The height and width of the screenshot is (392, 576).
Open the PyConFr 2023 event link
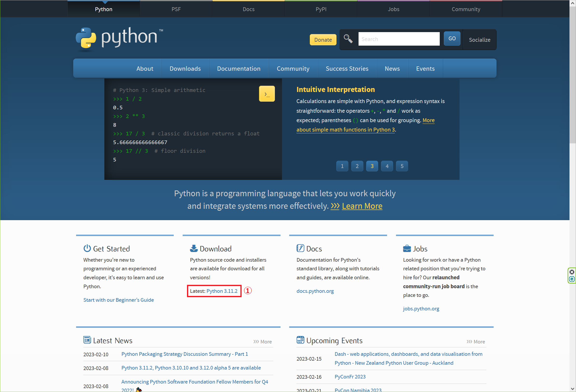click(350, 377)
